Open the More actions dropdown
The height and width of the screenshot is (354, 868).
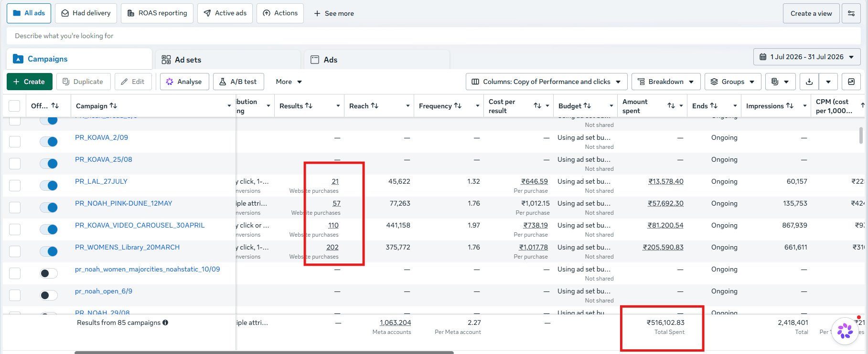tap(289, 82)
